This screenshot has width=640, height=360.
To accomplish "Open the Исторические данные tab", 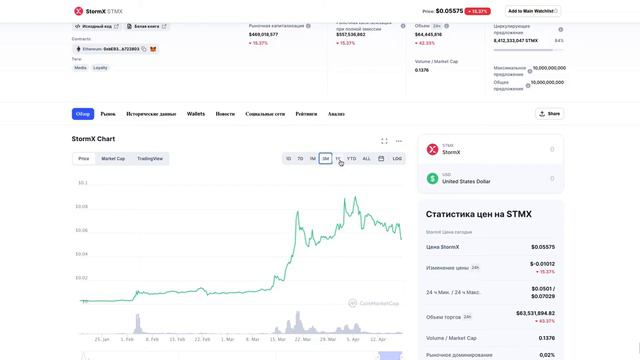I will (x=151, y=114).
